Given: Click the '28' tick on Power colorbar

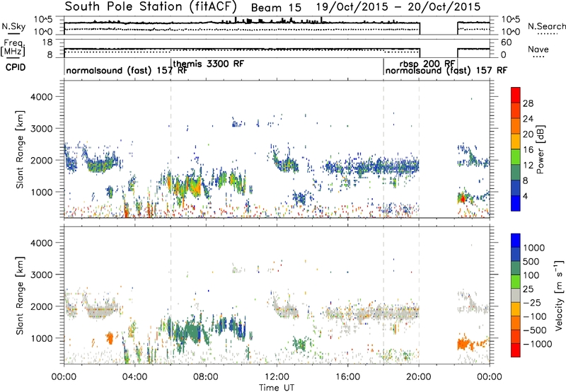Looking at the screenshot, I should pos(528,103).
